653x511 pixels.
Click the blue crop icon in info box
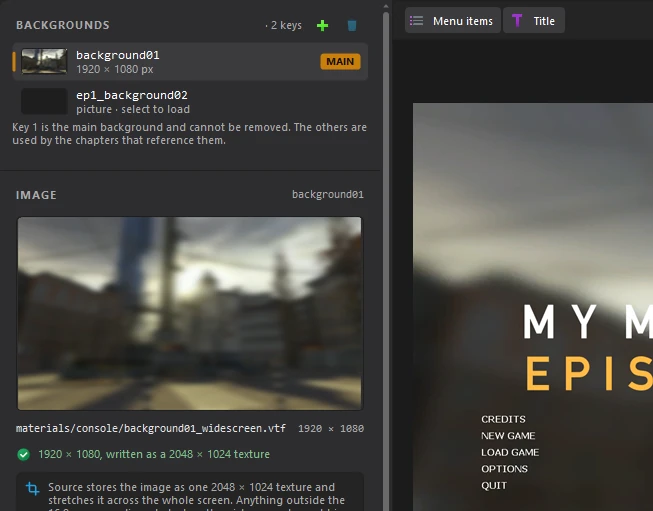click(x=32, y=488)
